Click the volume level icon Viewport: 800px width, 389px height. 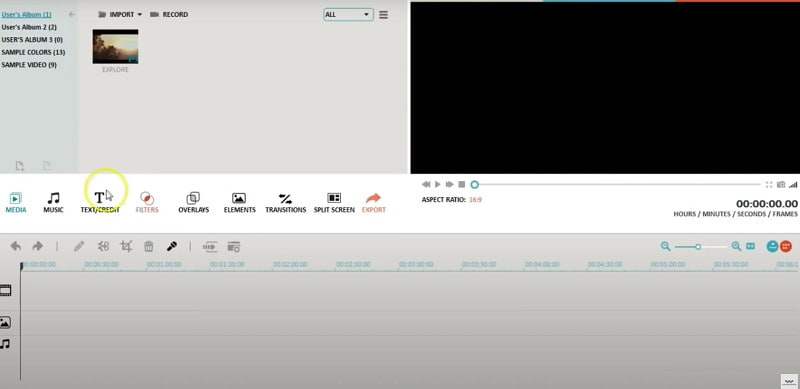click(793, 184)
